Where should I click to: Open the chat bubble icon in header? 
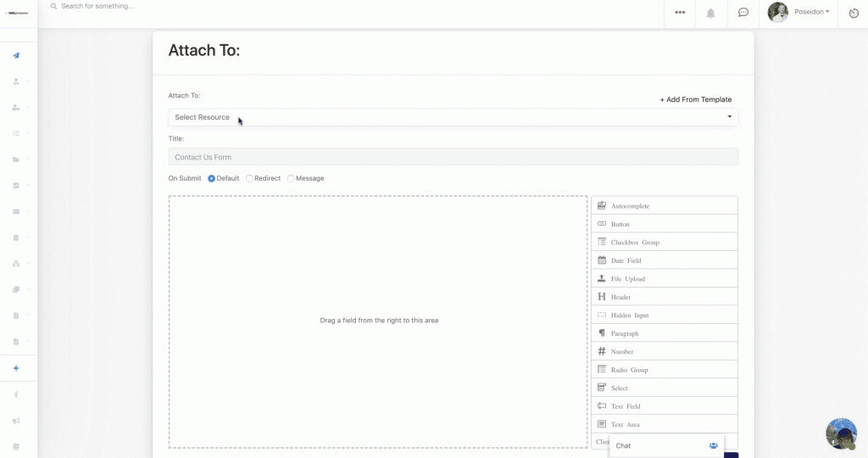pyautogui.click(x=743, y=12)
